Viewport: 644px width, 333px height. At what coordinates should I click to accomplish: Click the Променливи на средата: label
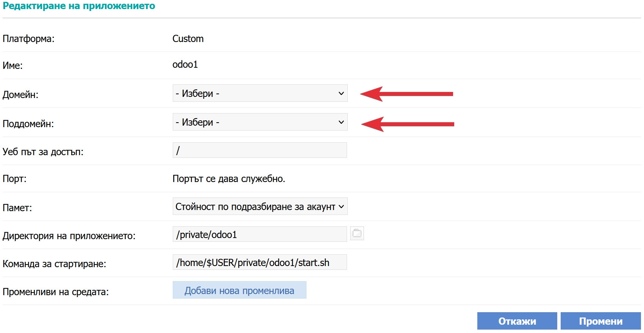tap(56, 292)
